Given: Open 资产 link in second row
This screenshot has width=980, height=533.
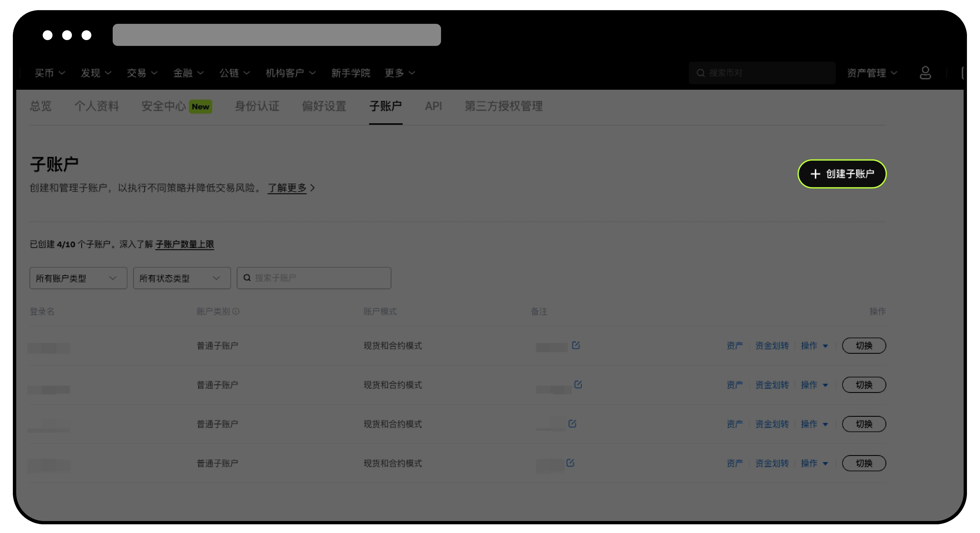Looking at the screenshot, I should coord(735,385).
